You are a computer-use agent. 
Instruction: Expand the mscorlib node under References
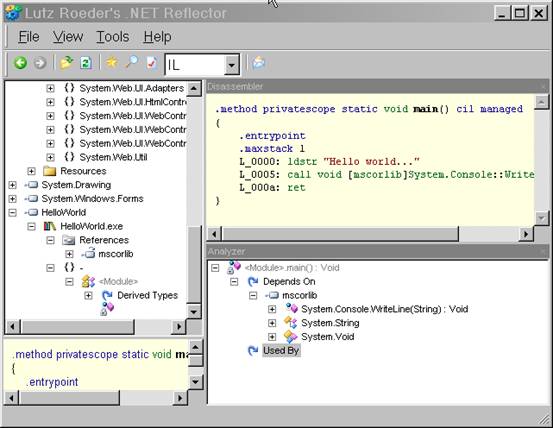point(69,254)
